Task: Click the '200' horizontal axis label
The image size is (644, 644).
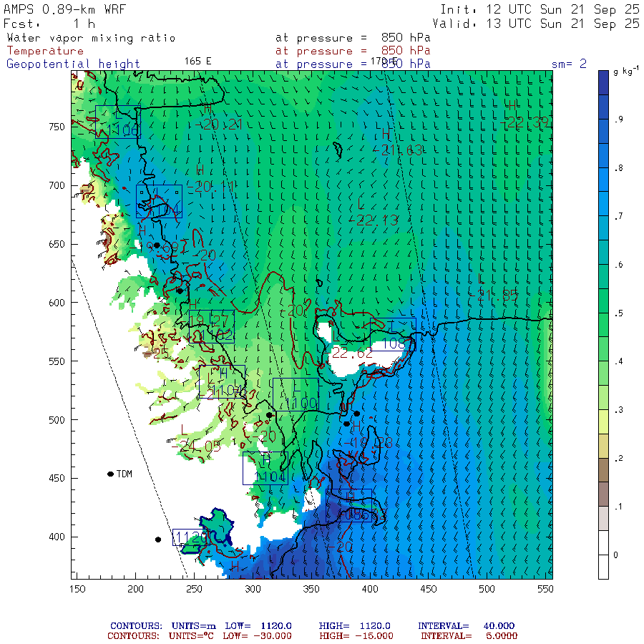Action: point(135,589)
